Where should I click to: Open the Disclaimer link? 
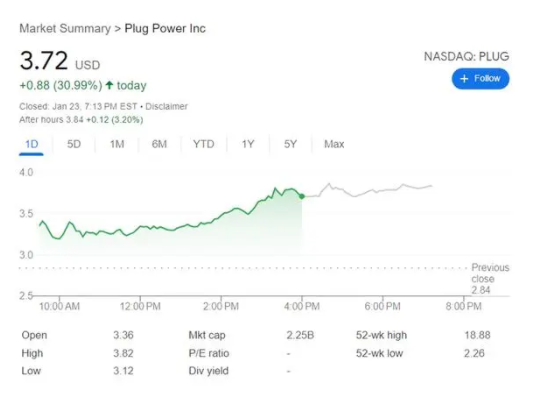(x=166, y=106)
